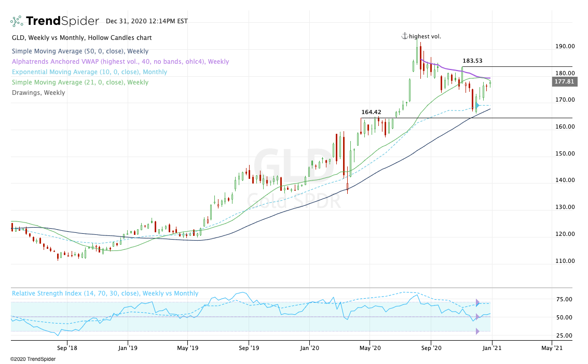Click the RSI 25.00 axis label
The width and height of the screenshot is (588, 364).
[x=564, y=335]
